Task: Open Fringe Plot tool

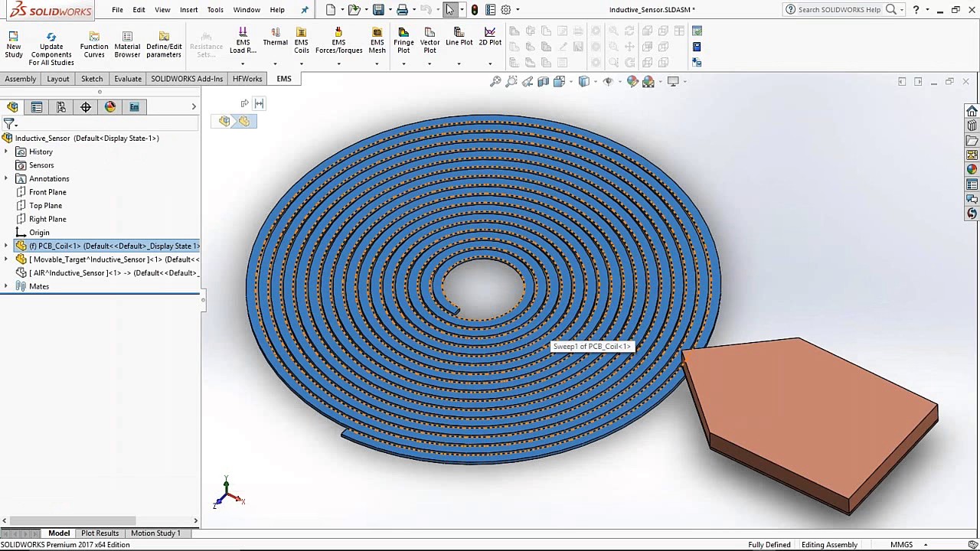Action: click(x=403, y=41)
